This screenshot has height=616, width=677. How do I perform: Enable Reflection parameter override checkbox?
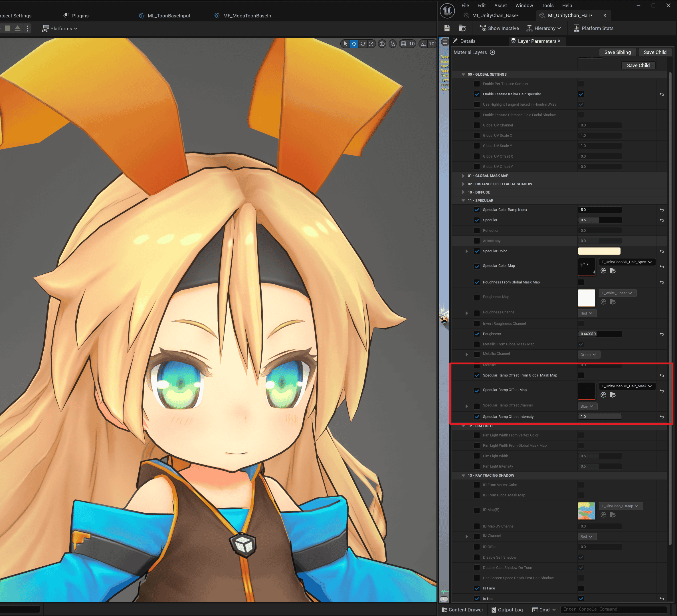[476, 231]
